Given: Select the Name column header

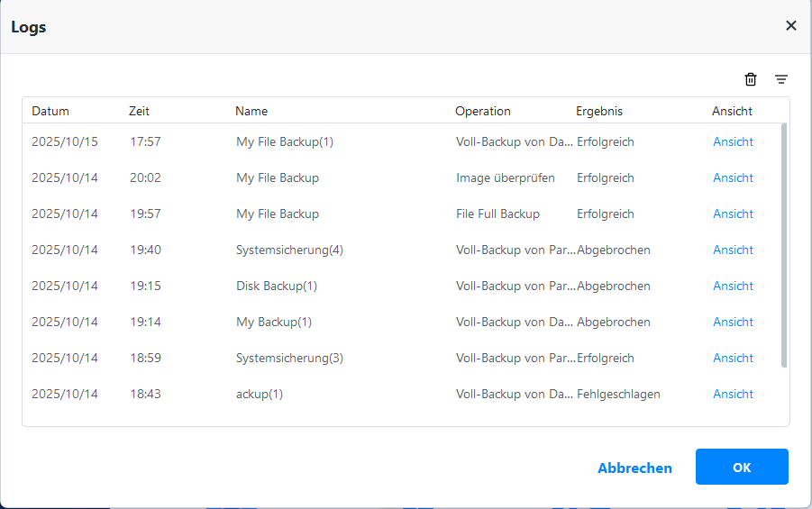Looking at the screenshot, I should pyautogui.click(x=251, y=111).
